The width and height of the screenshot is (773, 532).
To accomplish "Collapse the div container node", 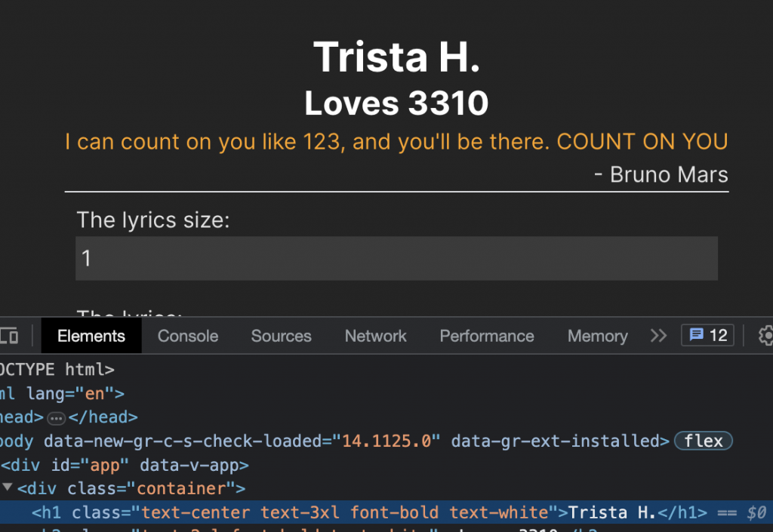I will pyautogui.click(x=8, y=488).
